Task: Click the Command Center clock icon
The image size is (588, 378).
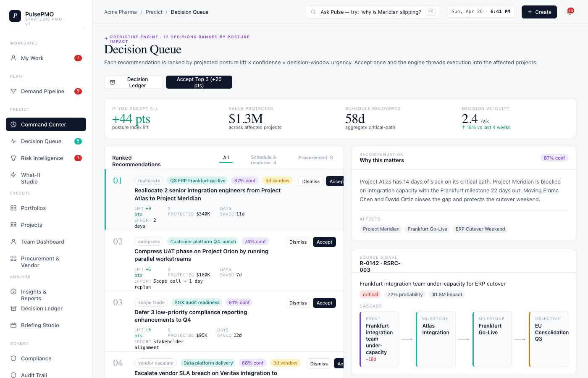Action: pyautogui.click(x=13, y=125)
